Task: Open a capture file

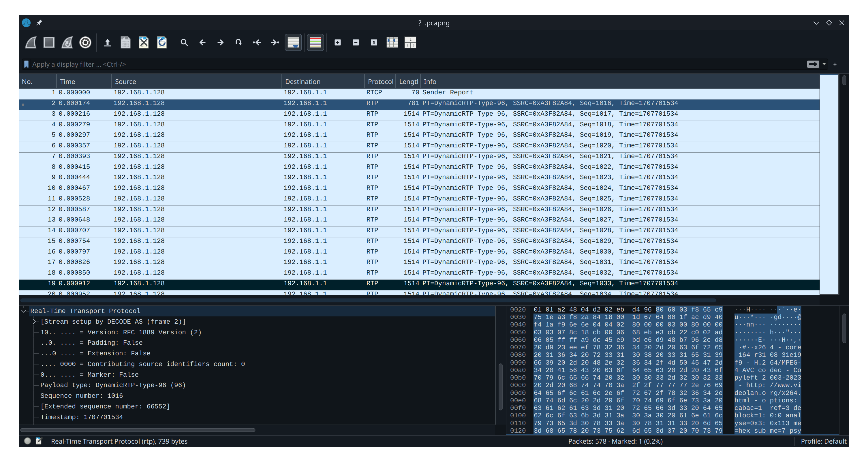Action: point(108,42)
